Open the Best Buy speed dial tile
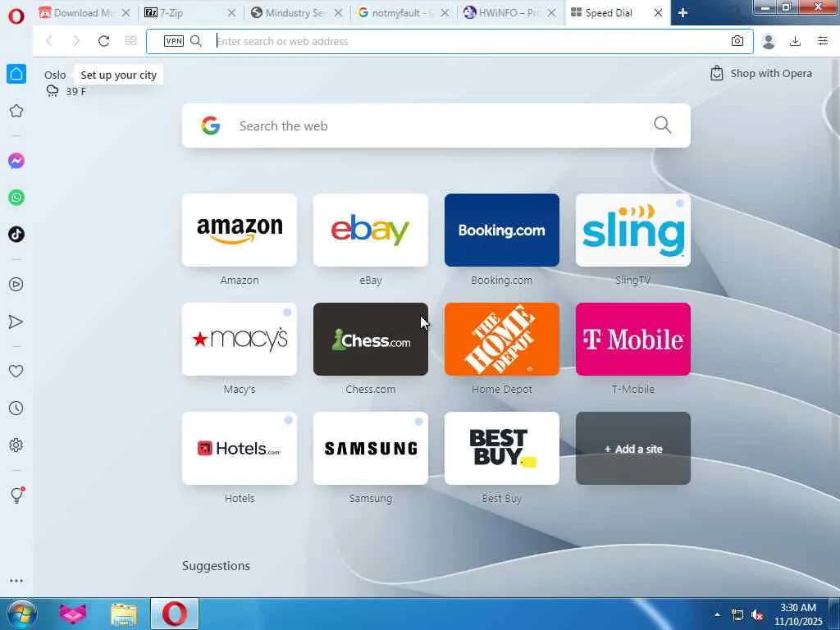 [x=502, y=449]
